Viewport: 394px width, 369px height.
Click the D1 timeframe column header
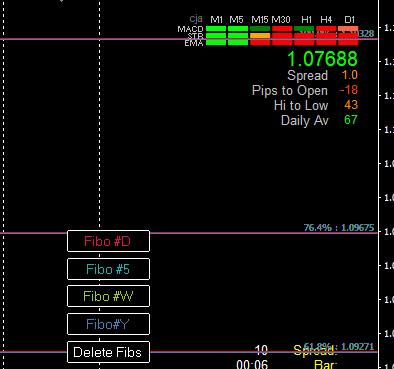pyautogui.click(x=350, y=20)
